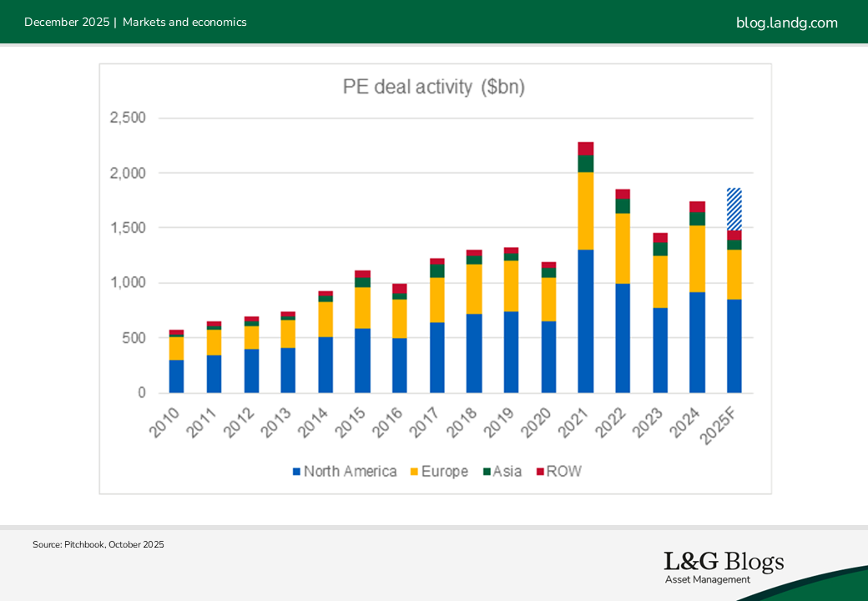Click the 2,500 y-axis label

tap(128, 118)
